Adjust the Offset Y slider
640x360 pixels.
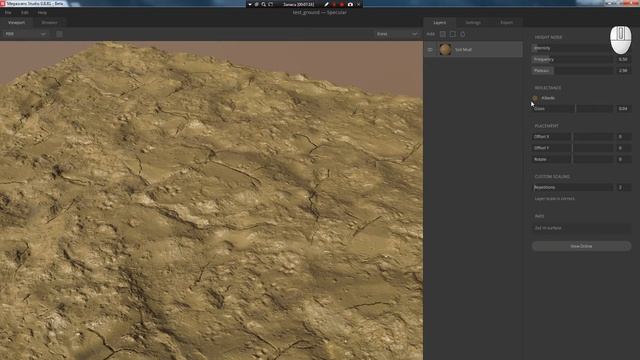(x=571, y=148)
